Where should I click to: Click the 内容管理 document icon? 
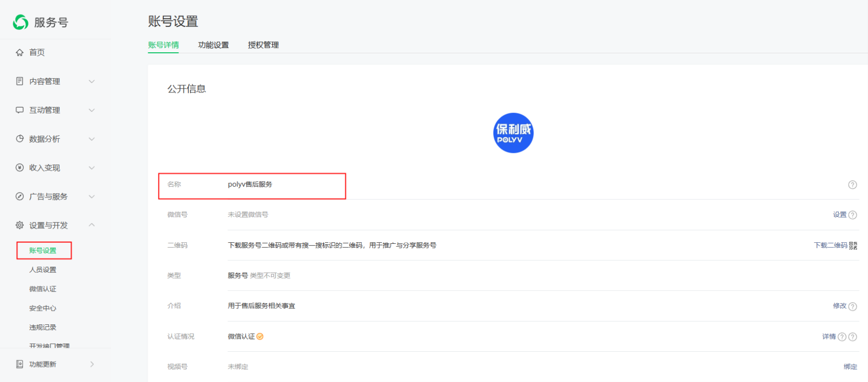20,81
